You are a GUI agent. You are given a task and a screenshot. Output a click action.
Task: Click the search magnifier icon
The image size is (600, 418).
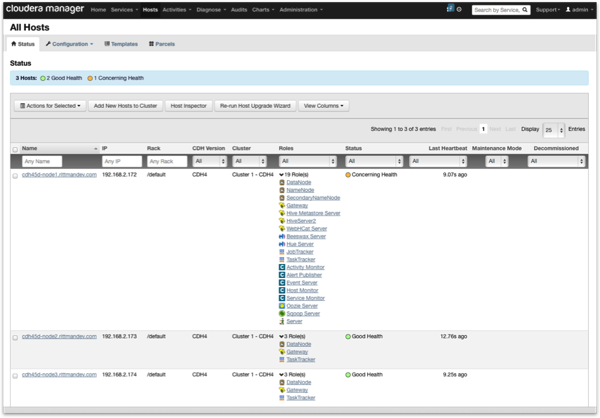tap(525, 10)
